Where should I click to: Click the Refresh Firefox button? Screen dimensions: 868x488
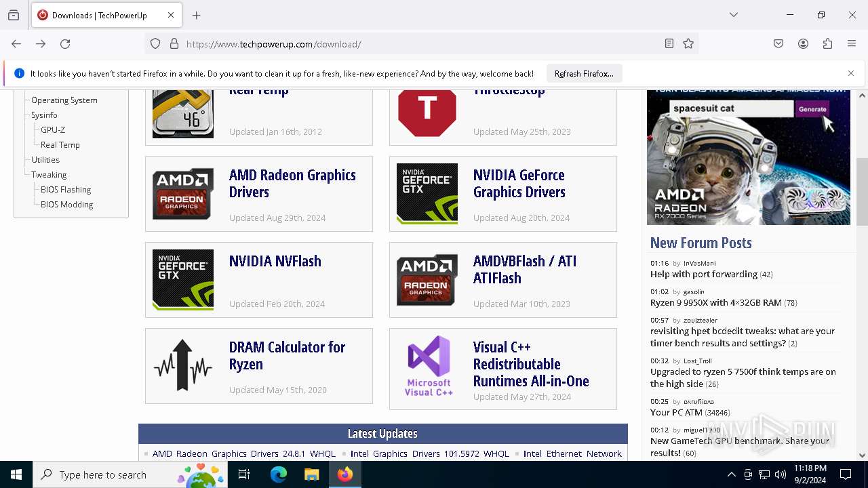[x=584, y=73]
